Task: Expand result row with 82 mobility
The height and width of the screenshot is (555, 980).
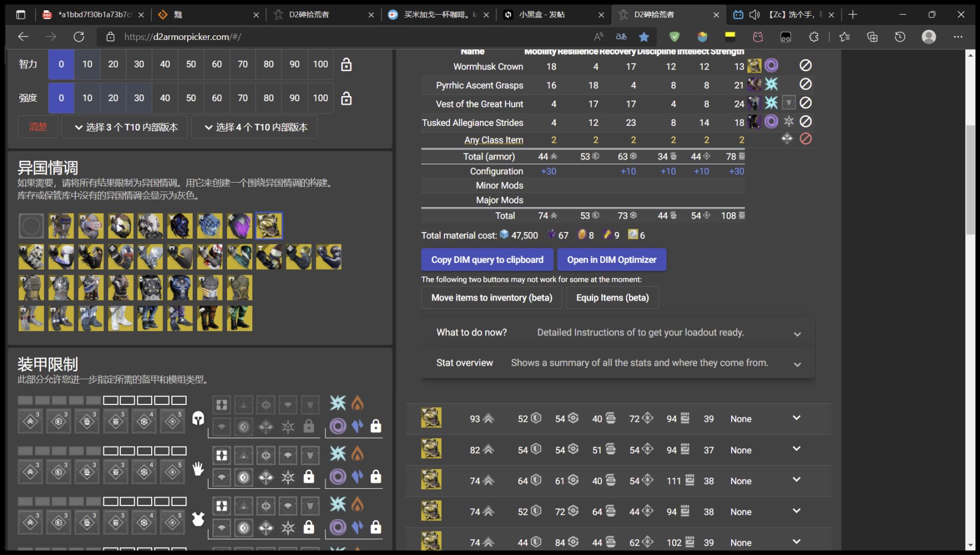Action: click(796, 449)
